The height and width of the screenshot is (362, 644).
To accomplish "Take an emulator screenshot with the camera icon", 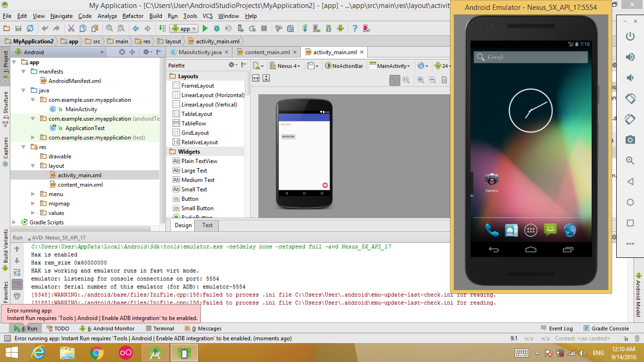I will click(x=630, y=140).
